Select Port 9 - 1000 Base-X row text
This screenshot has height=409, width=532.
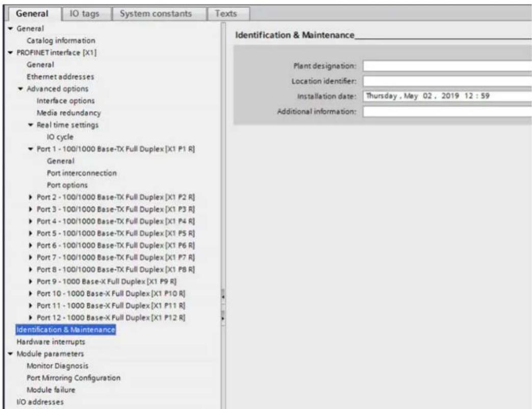tap(107, 282)
